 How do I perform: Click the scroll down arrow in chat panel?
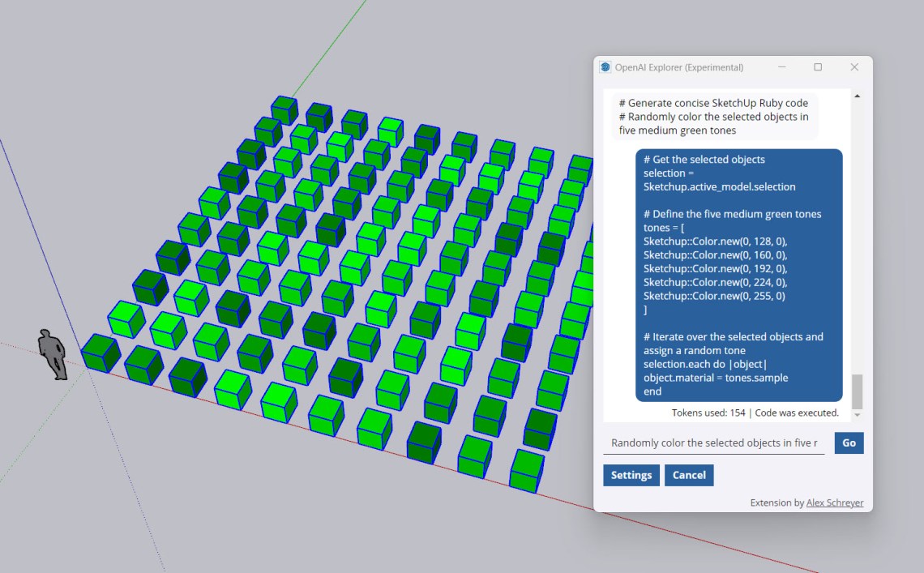pos(857,416)
